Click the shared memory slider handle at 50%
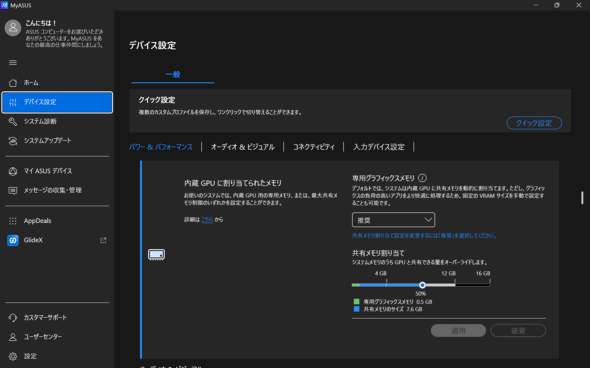Viewport: 590px width, 368px height. [x=422, y=285]
